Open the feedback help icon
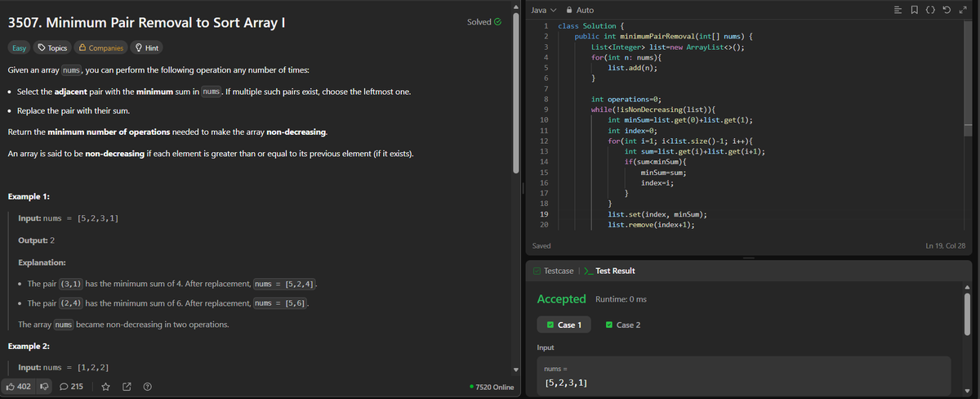The height and width of the screenshot is (399, 980). (x=147, y=387)
